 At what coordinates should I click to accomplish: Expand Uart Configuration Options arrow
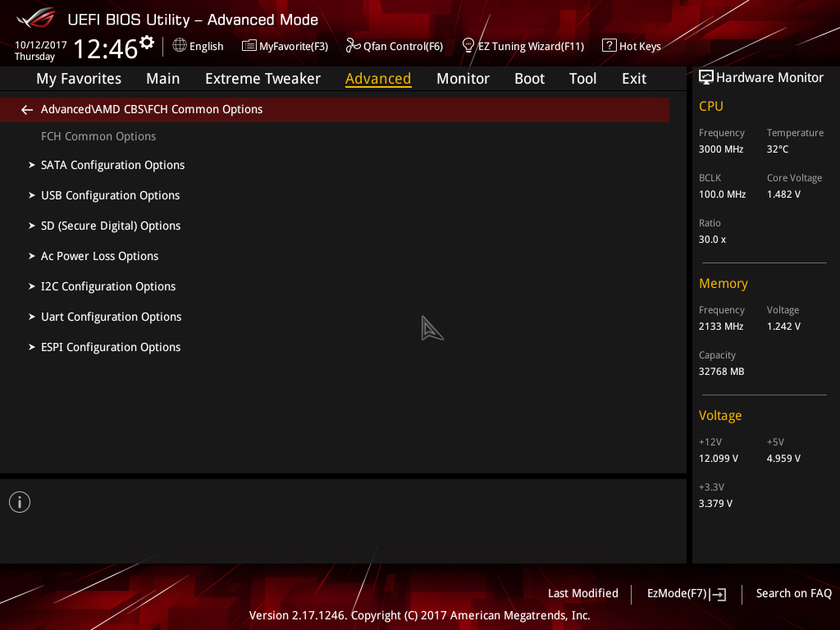[32, 317]
